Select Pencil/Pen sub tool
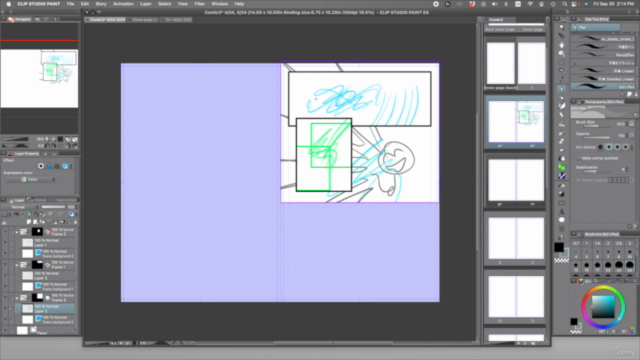The width and height of the screenshot is (640, 360). (x=603, y=55)
